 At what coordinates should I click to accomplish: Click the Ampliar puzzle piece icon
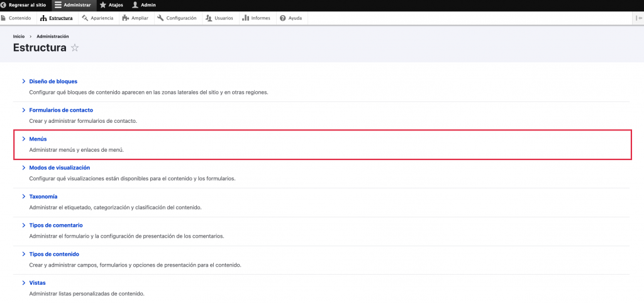point(126,18)
